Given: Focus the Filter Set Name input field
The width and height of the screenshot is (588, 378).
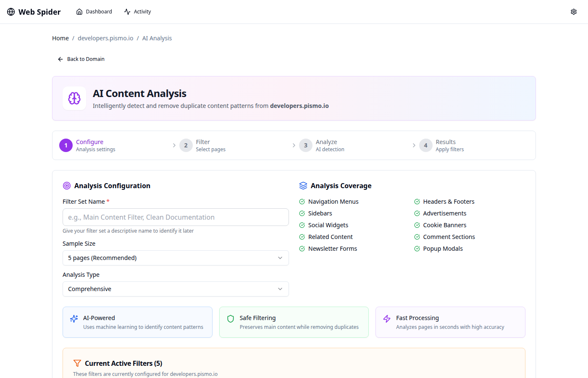Looking at the screenshot, I should (176, 217).
